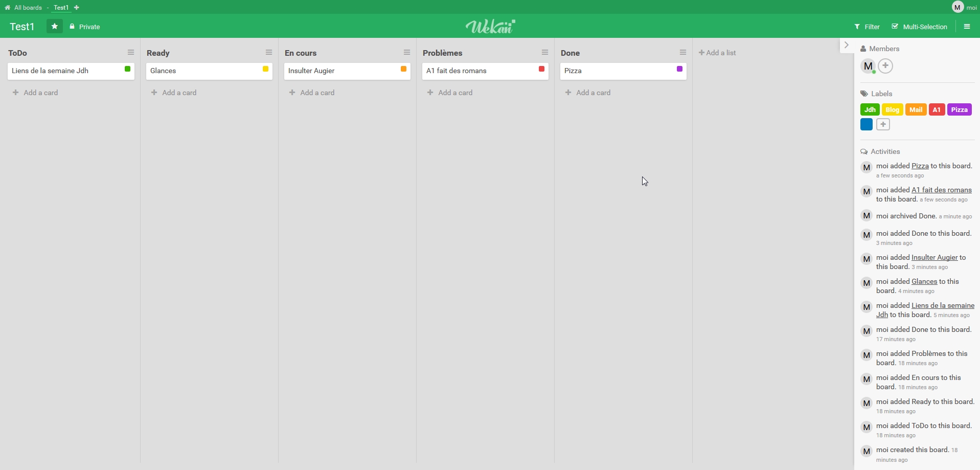Click the green label dot on Jdh card
Viewport: 980px width, 470px height.
pos(128,69)
